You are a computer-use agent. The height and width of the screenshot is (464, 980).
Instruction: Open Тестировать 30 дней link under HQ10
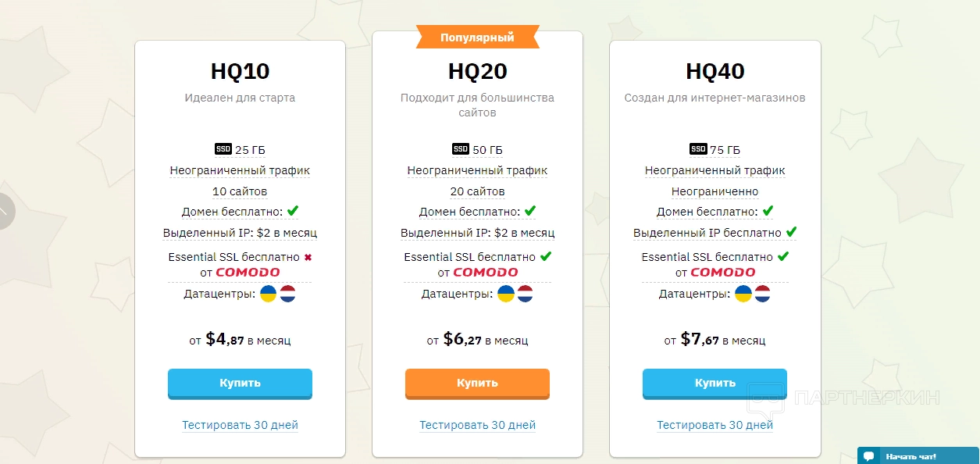pos(240,426)
